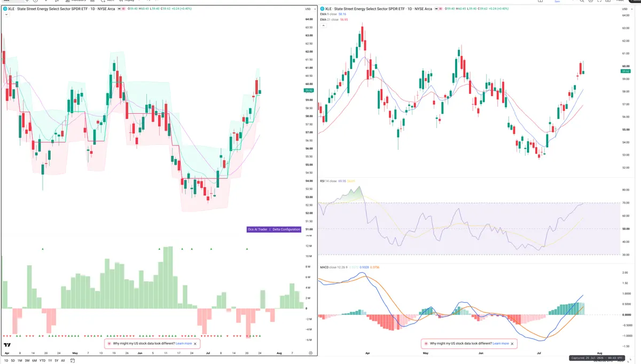
Task: Click the 70.00 level on RSI scale
Action: coord(625,203)
